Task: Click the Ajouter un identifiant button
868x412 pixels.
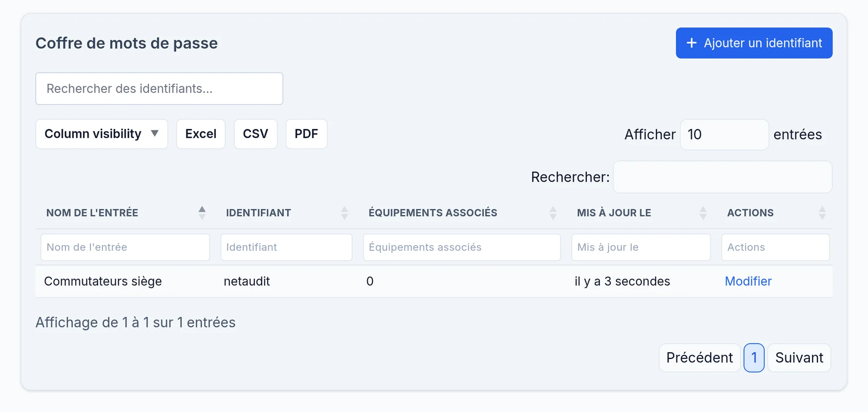Action: point(754,43)
